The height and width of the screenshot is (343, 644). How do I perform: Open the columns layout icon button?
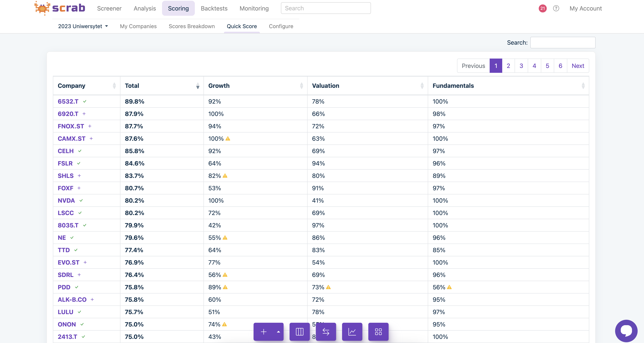299,332
